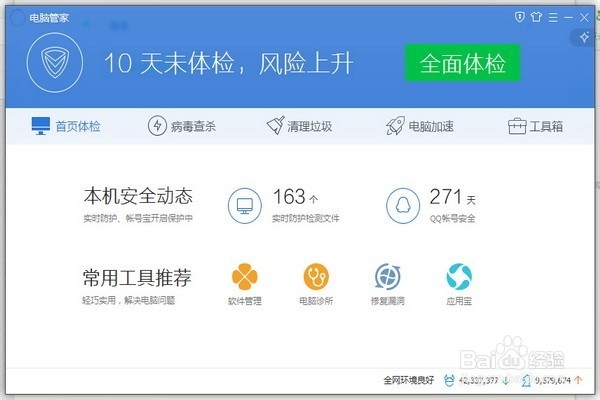This screenshot has height=400, width=600.
Task: Close the 电脑管家 window
Action: point(584,17)
